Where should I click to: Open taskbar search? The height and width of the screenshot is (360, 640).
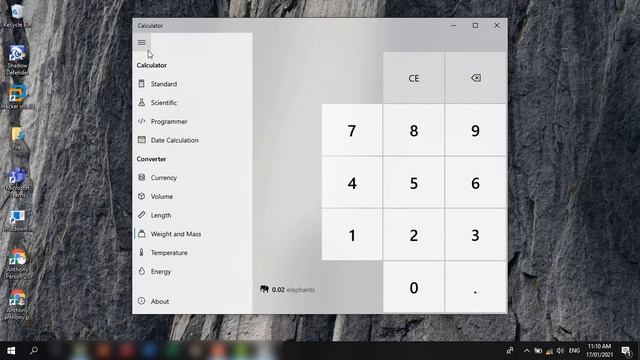tap(34, 351)
